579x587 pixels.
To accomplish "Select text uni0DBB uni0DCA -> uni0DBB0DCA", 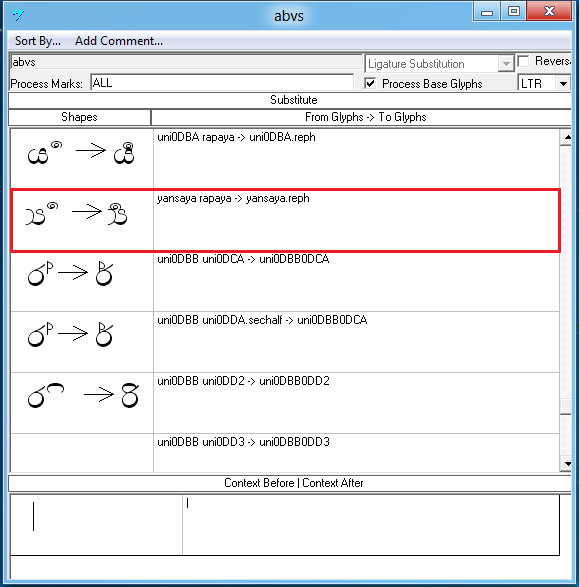I will tap(243, 259).
